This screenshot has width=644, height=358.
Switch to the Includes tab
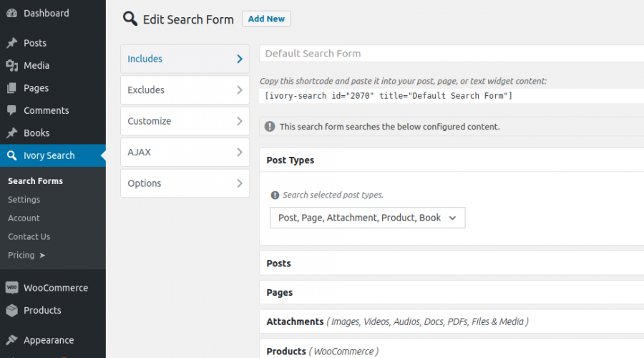[x=185, y=59]
